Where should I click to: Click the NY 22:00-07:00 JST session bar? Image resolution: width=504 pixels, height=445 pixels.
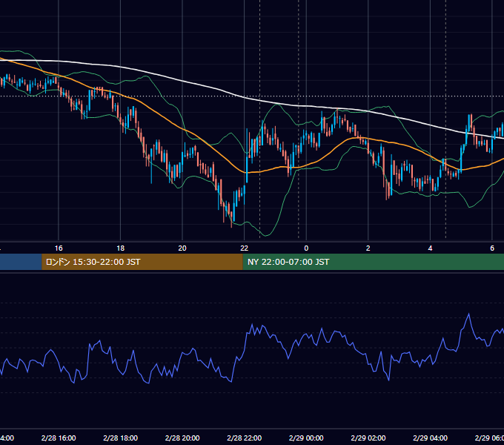coord(373,262)
